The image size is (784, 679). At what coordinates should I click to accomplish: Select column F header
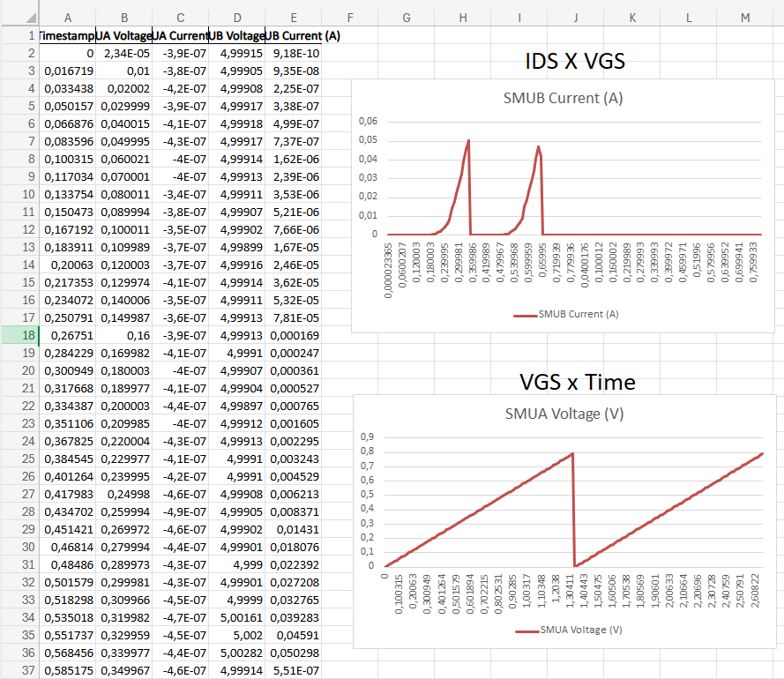pyautogui.click(x=349, y=18)
